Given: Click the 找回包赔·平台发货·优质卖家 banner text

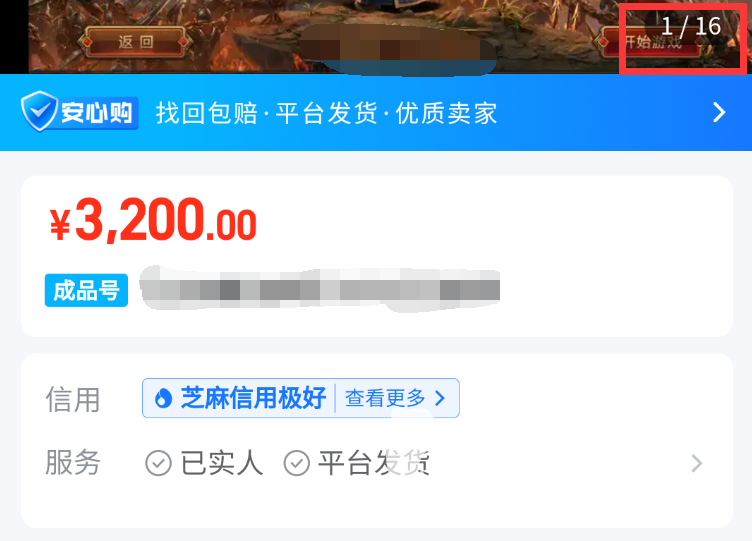Looking at the screenshot, I should pyautogui.click(x=327, y=113).
